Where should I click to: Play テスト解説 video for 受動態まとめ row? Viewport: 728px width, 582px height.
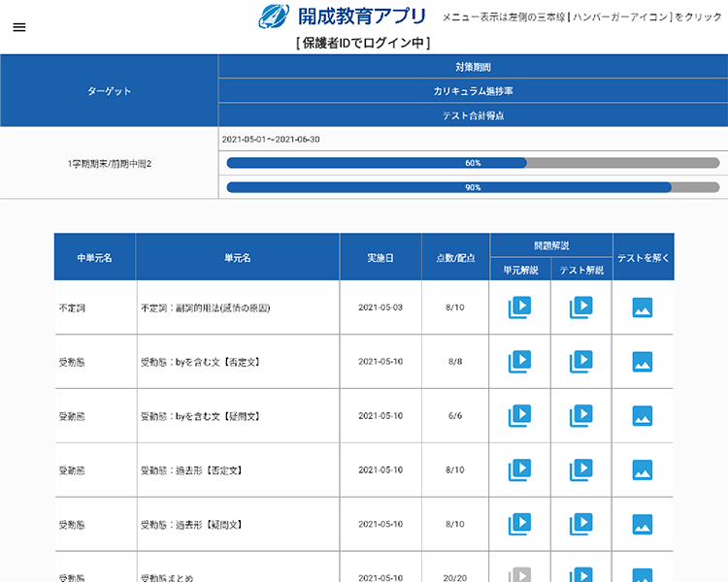580,575
